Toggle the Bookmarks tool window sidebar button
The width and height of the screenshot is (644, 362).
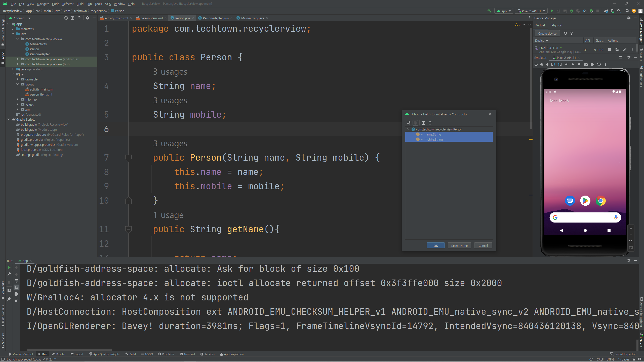(x=3, y=290)
